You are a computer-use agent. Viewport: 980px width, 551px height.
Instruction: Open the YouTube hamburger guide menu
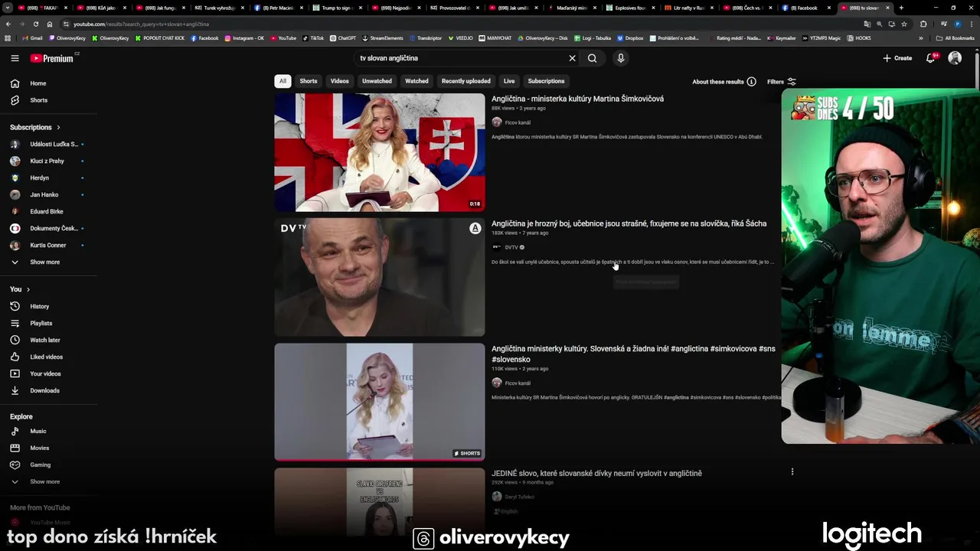pyautogui.click(x=15, y=58)
